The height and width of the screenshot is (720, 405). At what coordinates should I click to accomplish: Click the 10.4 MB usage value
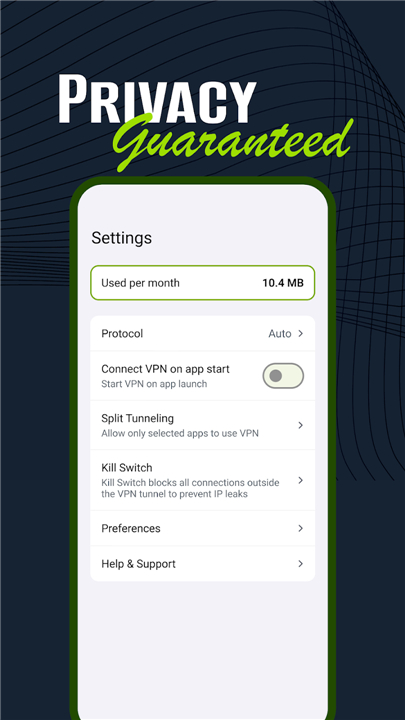click(x=283, y=283)
